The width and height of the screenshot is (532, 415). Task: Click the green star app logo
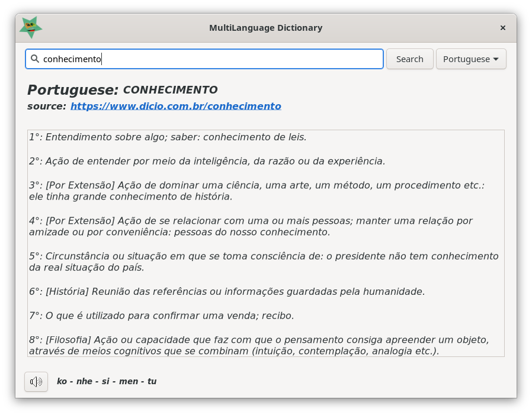(31, 27)
